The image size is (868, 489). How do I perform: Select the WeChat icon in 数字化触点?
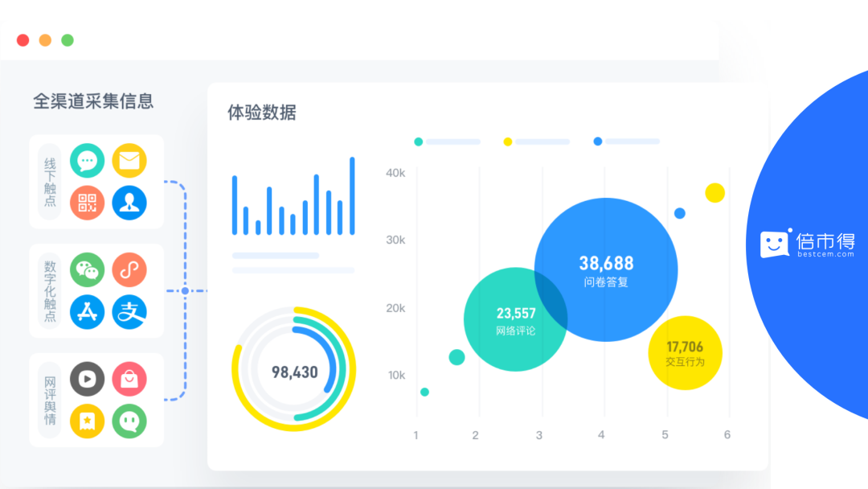[x=87, y=269]
